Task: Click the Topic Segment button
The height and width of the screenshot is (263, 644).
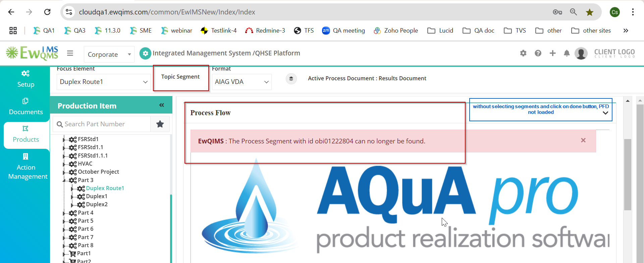Action: click(180, 77)
